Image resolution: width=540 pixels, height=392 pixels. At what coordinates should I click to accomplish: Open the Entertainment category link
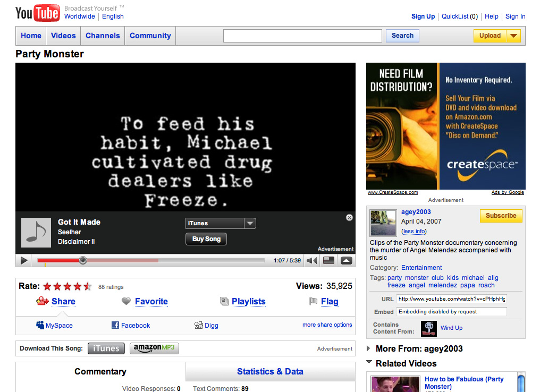pos(421,267)
